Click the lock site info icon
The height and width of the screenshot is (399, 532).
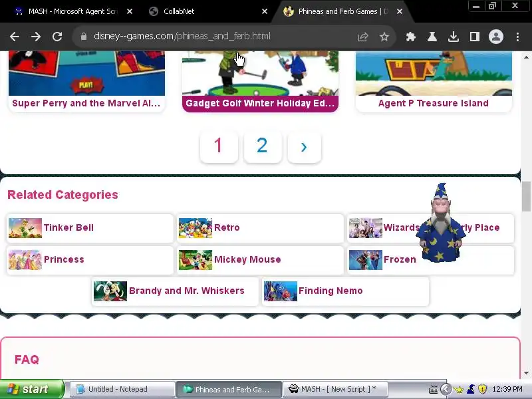tap(84, 37)
